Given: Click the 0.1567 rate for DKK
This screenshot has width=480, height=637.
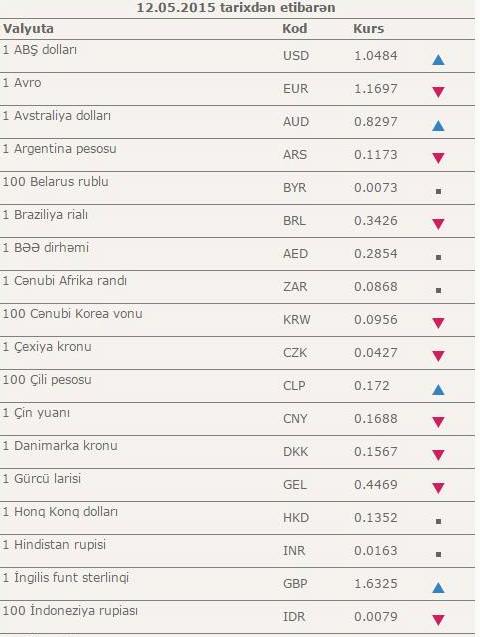Looking at the screenshot, I should click(x=376, y=451).
